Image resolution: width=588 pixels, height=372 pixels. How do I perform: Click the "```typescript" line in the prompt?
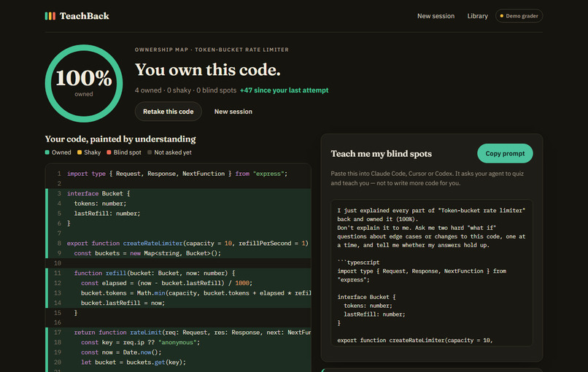tap(358, 263)
